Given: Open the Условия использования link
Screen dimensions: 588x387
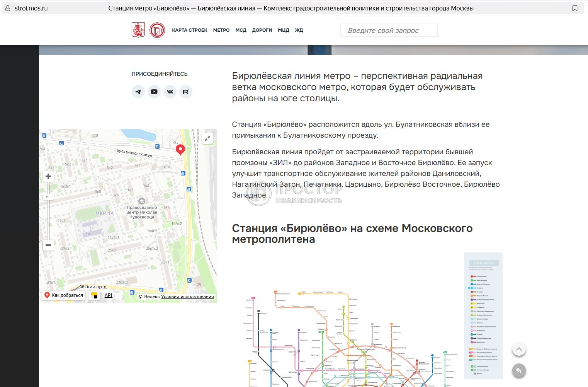Looking at the screenshot, I should pyautogui.click(x=187, y=297).
